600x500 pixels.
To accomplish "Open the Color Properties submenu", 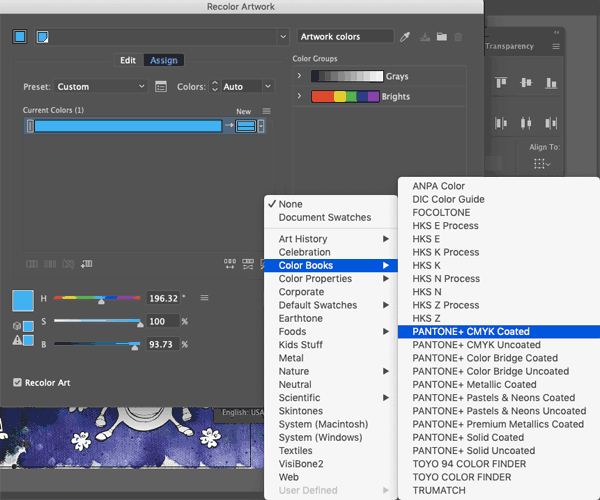I will coord(331,279).
